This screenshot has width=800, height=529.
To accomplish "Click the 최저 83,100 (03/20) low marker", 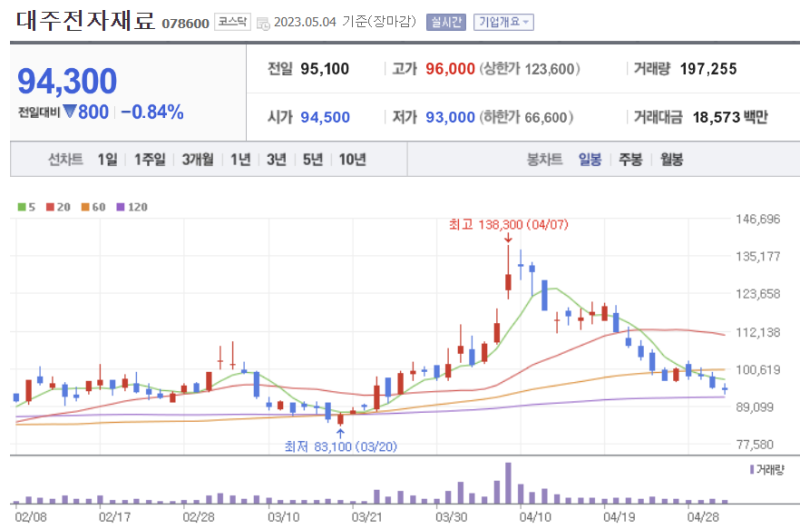I will [x=341, y=447].
